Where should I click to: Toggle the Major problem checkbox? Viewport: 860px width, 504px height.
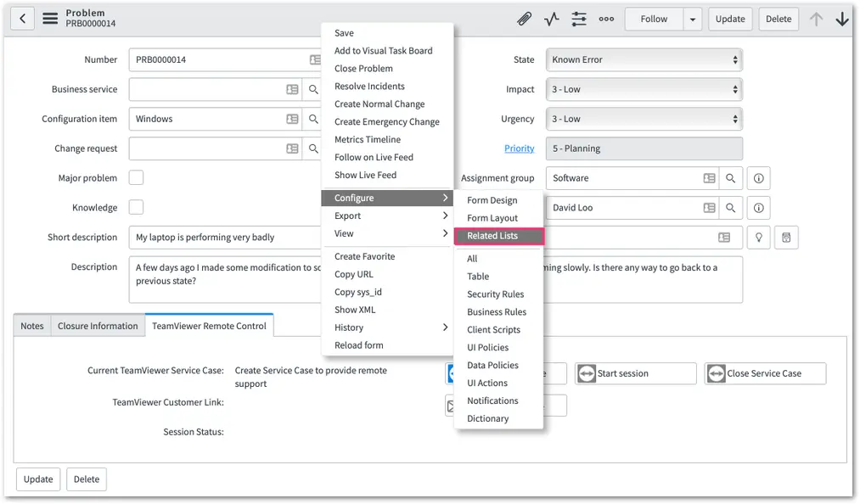[x=136, y=177]
